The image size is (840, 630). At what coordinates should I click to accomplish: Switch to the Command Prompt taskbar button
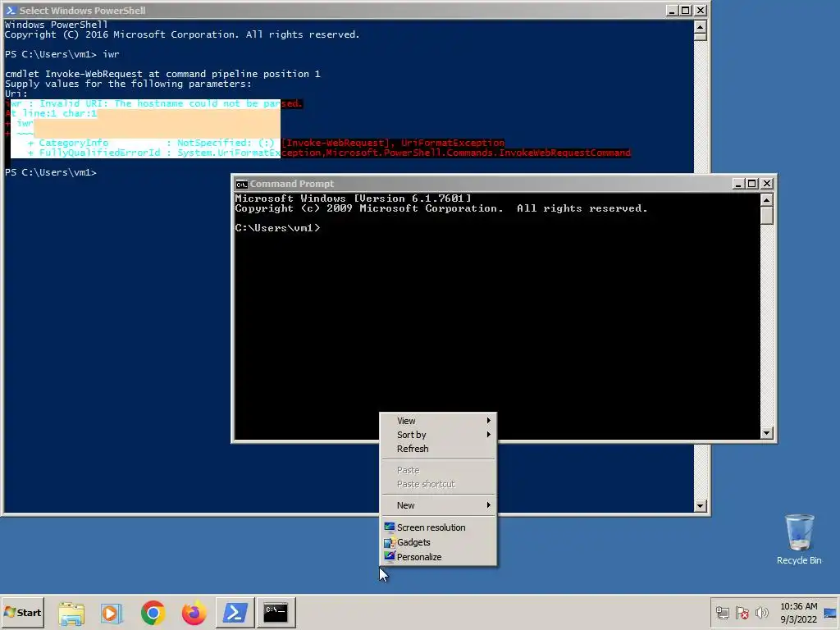pyautogui.click(x=276, y=612)
